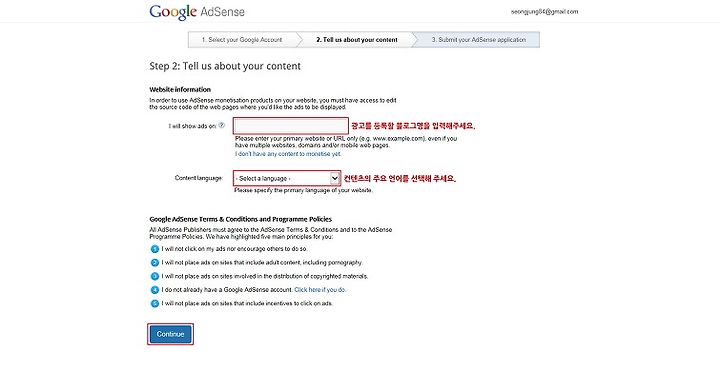This screenshot has height=370, width=720.
Task: Click the Terms & Conditions and Programme Policies heading
Action: coord(241,219)
